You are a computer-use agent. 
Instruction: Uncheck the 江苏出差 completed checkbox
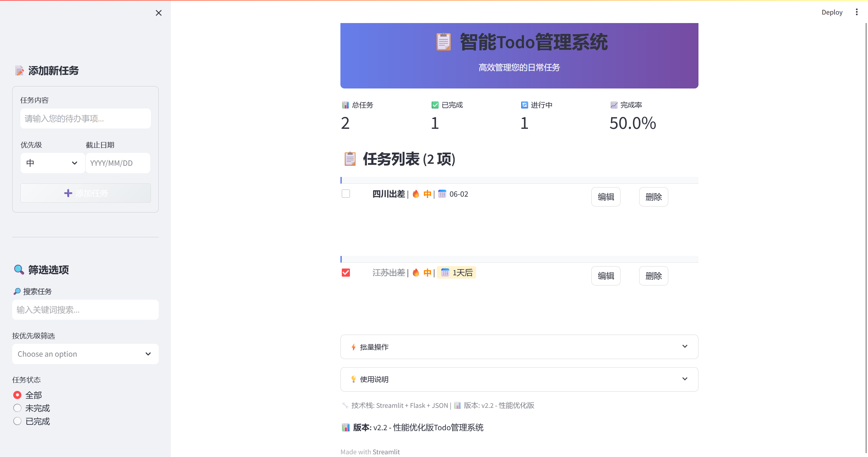click(x=346, y=273)
